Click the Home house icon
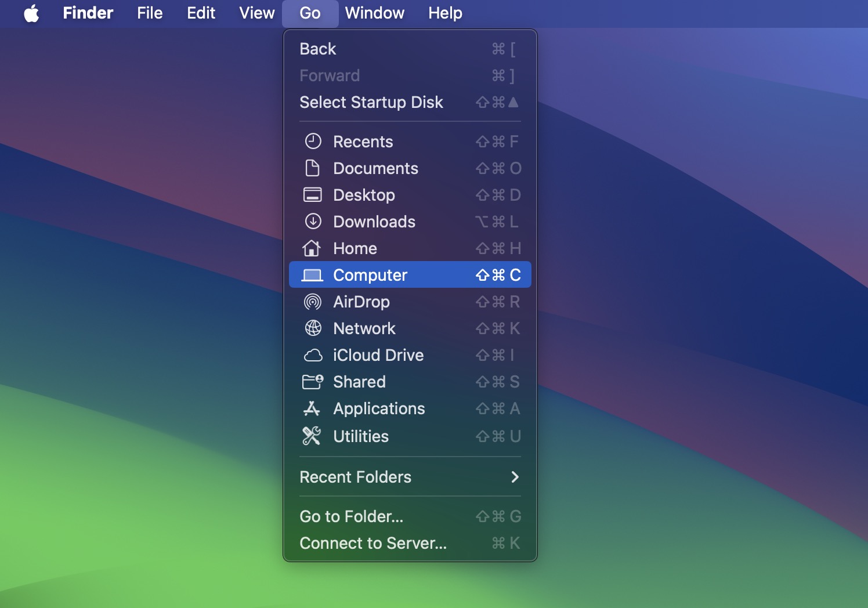Image resolution: width=868 pixels, height=608 pixels. point(312,248)
